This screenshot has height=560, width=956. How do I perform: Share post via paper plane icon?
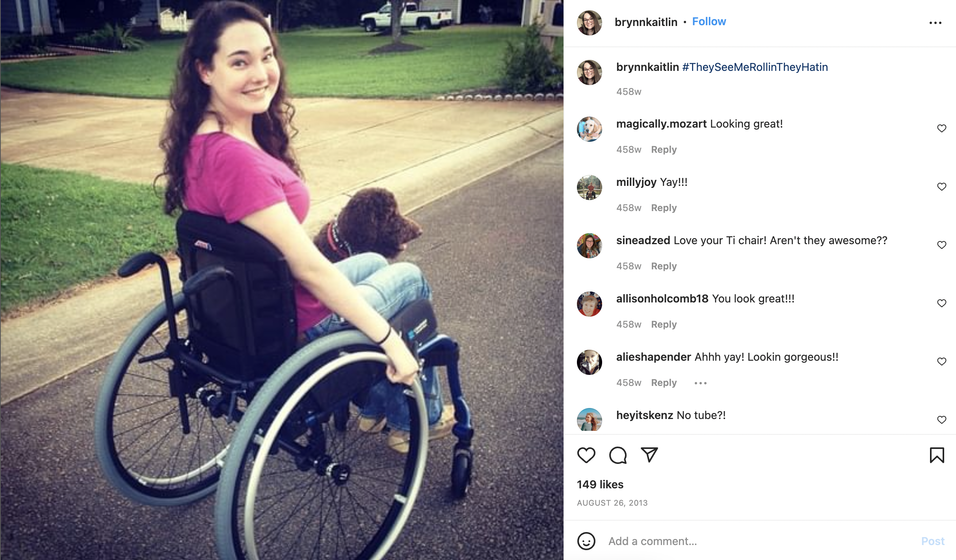pyautogui.click(x=649, y=455)
